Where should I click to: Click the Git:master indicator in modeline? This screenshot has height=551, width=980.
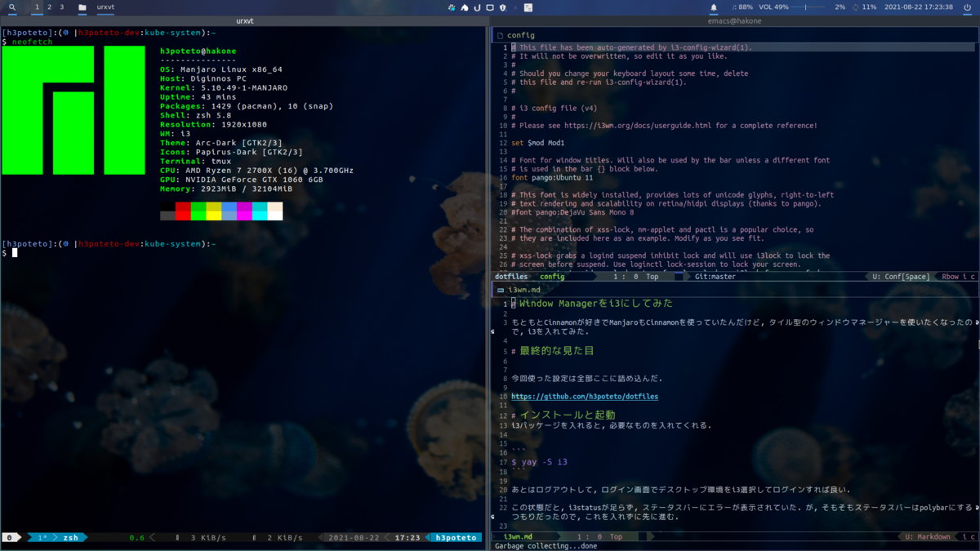pos(715,277)
